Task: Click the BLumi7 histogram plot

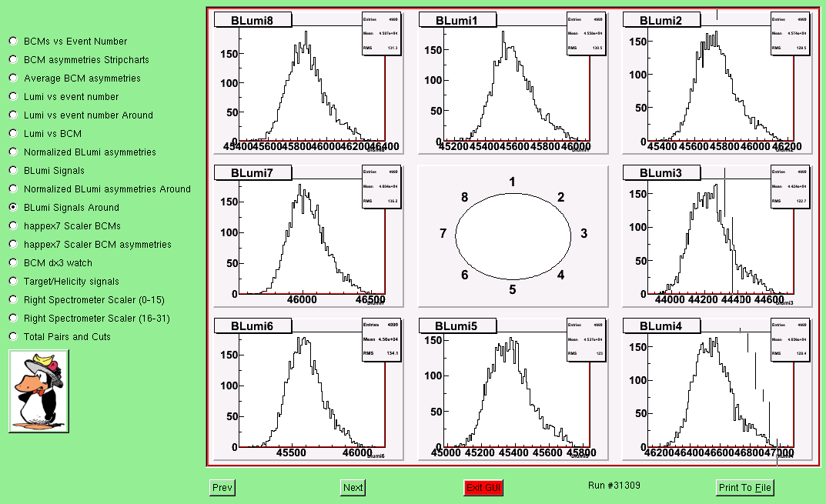Action: [x=309, y=236]
